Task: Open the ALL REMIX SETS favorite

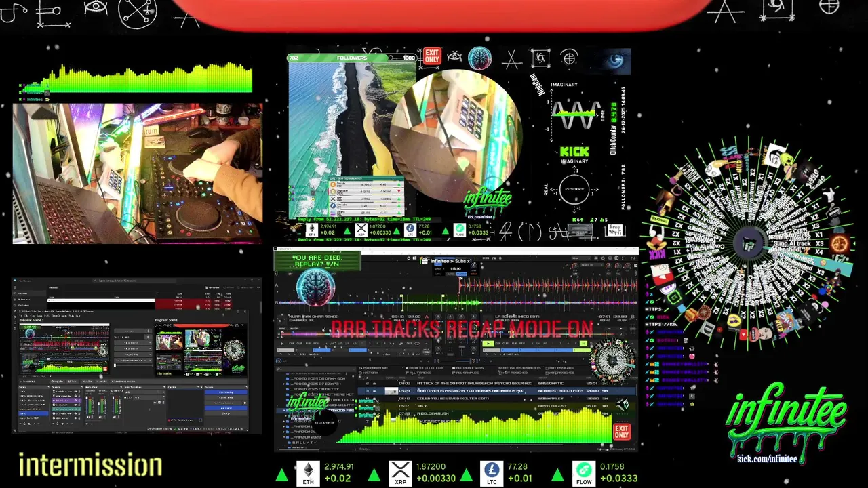Action: [469, 368]
